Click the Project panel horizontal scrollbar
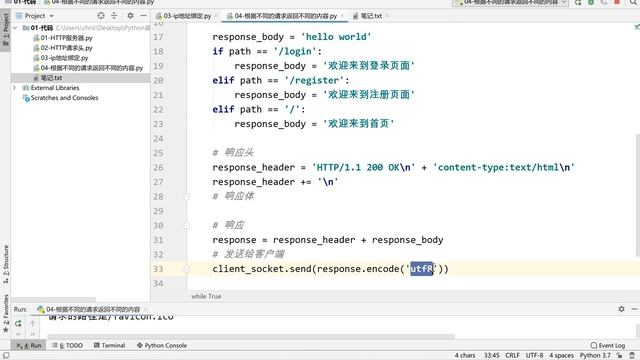Screen dimensions: 640x360 tap(53, 299)
